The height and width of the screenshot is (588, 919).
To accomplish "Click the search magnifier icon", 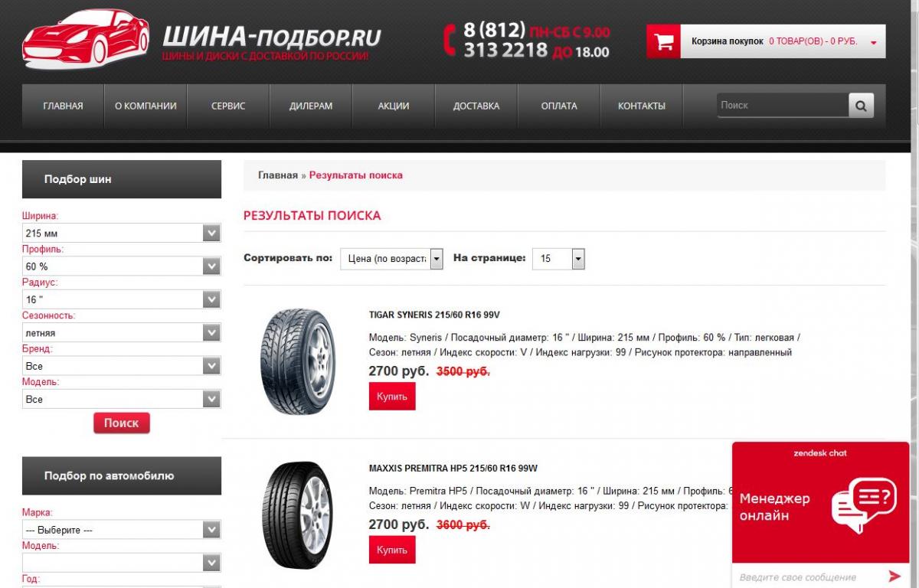I will click(x=861, y=106).
